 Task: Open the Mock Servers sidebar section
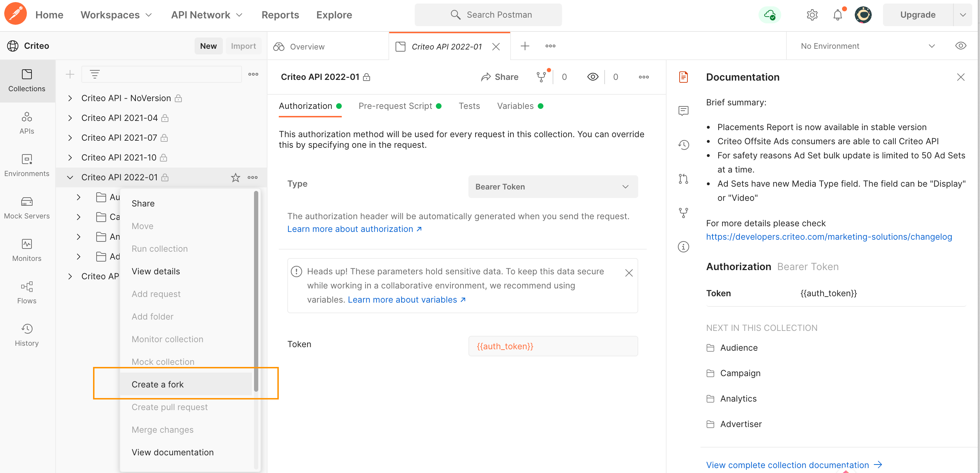click(27, 208)
